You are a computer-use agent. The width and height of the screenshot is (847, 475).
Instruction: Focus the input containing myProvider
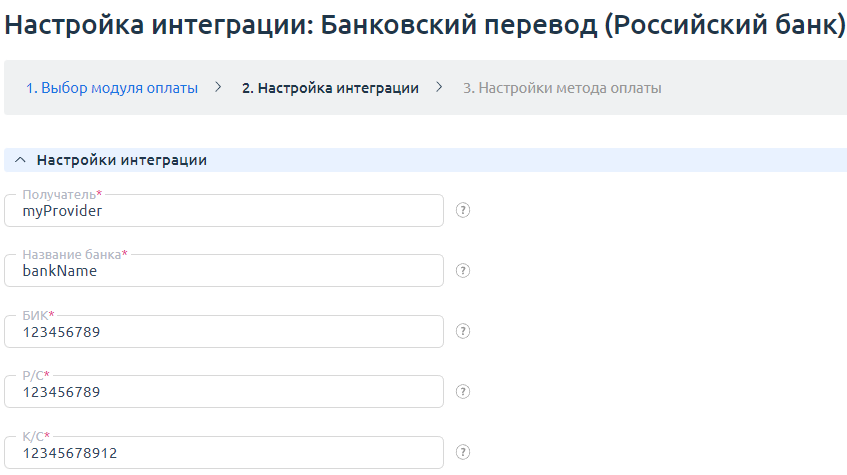224,212
